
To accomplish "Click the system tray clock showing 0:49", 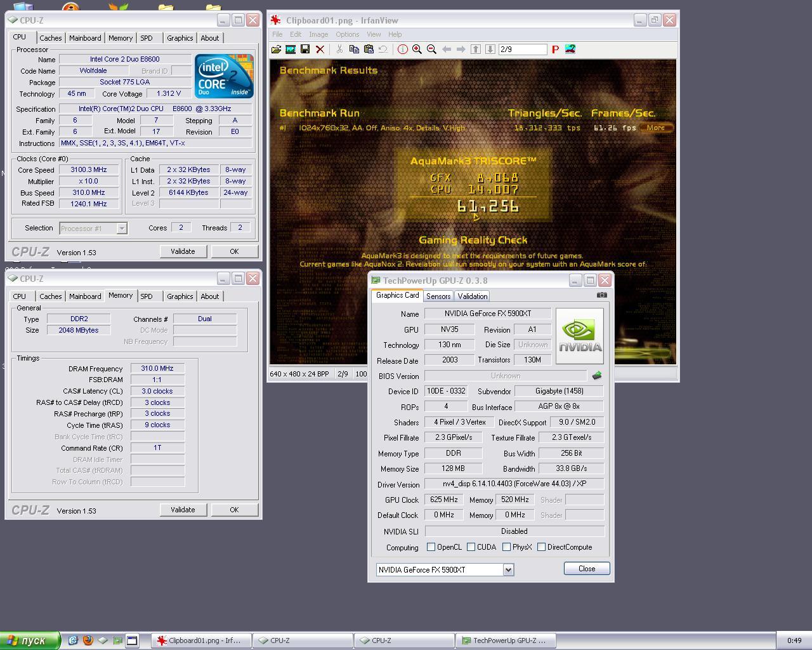I will (x=794, y=640).
